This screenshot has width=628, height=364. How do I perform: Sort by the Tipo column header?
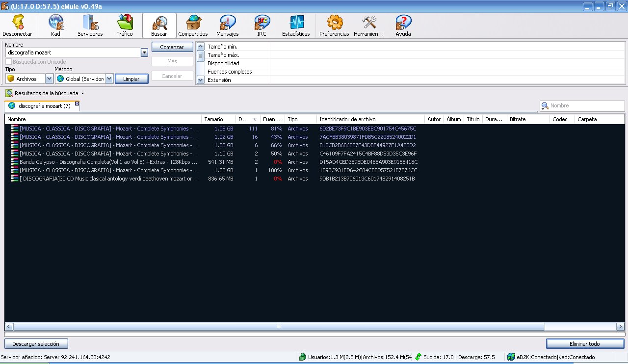coord(300,119)
